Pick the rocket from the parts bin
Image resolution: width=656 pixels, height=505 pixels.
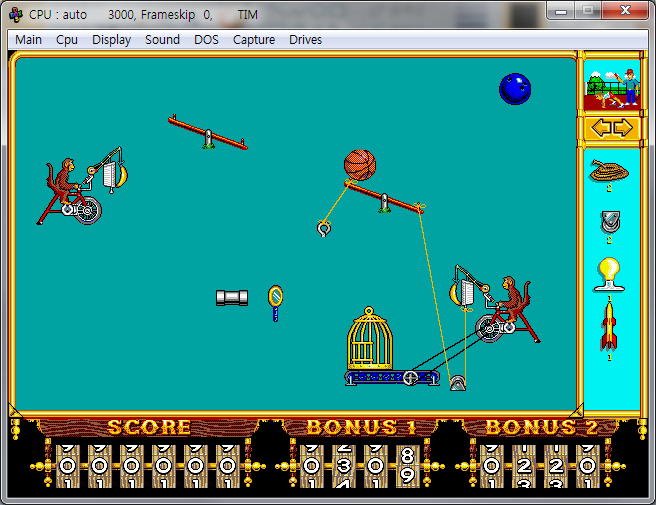609,328
